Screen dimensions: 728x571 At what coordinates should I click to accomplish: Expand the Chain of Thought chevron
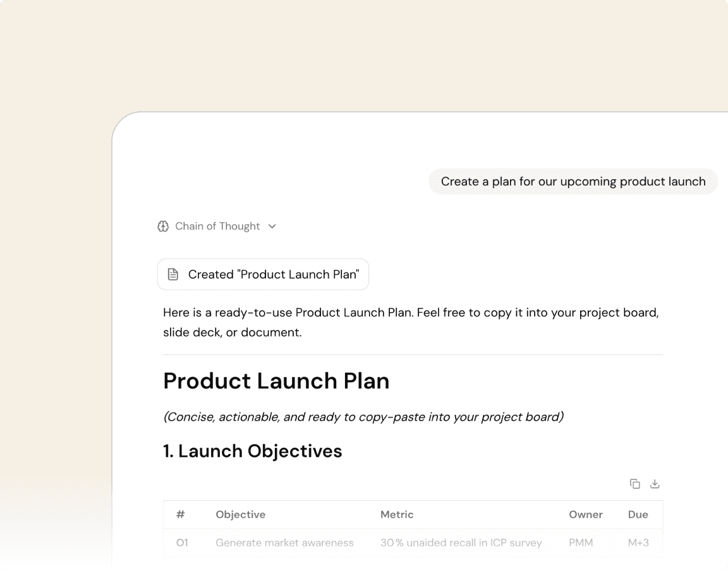[272, 226]
